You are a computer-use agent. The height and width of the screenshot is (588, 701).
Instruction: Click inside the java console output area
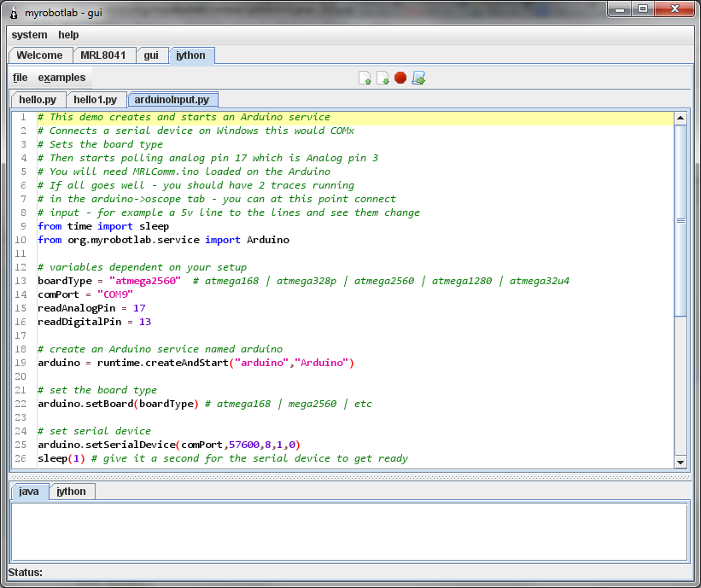tap(348, 532)
